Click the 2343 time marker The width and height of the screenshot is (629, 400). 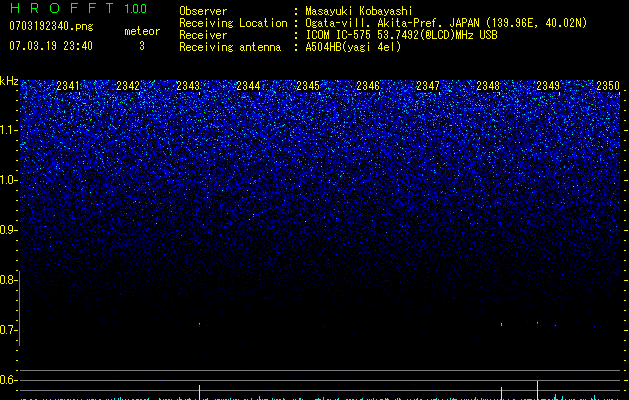tap(188, 85)
